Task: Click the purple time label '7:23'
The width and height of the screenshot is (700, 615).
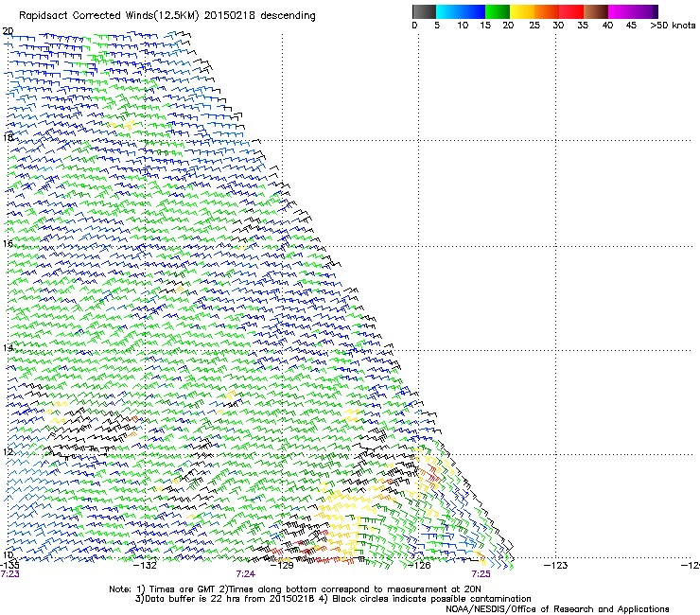Action: 9,574
